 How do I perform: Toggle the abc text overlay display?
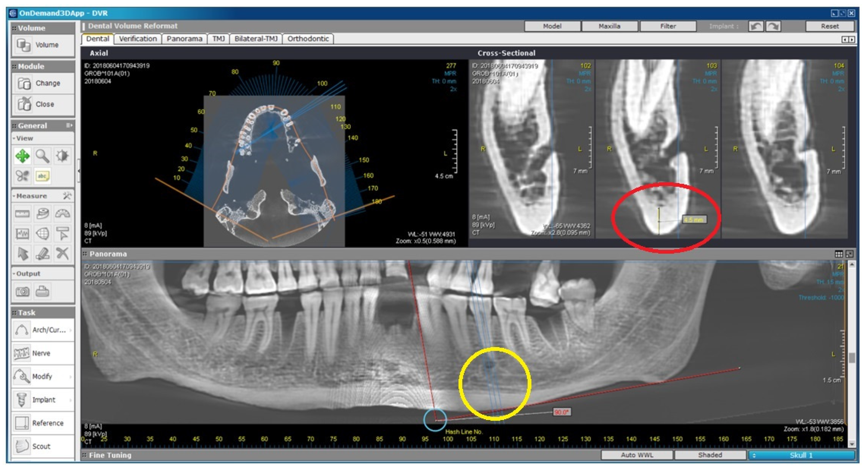coord(42,176)
